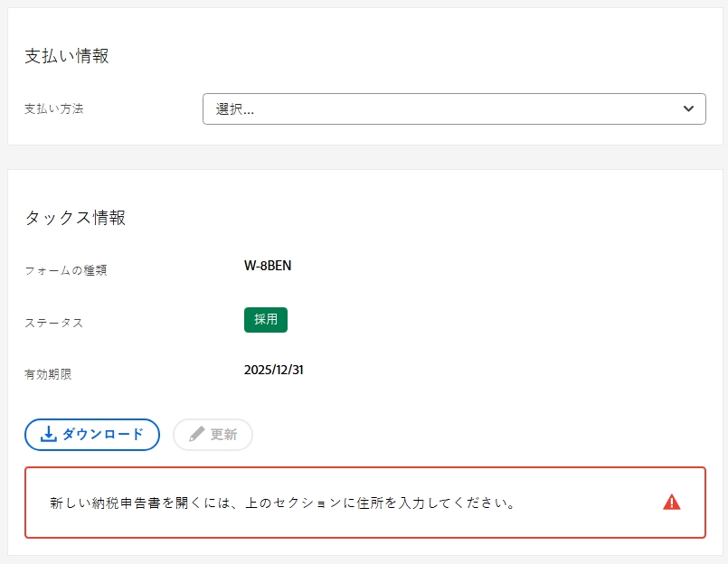Click the 支払い方法 field label
Screen dimensions: 728x564
pos(54,108)
